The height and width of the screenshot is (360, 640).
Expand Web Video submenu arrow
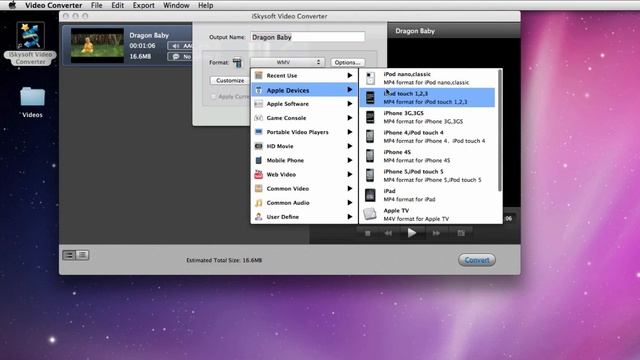[350, 174]
